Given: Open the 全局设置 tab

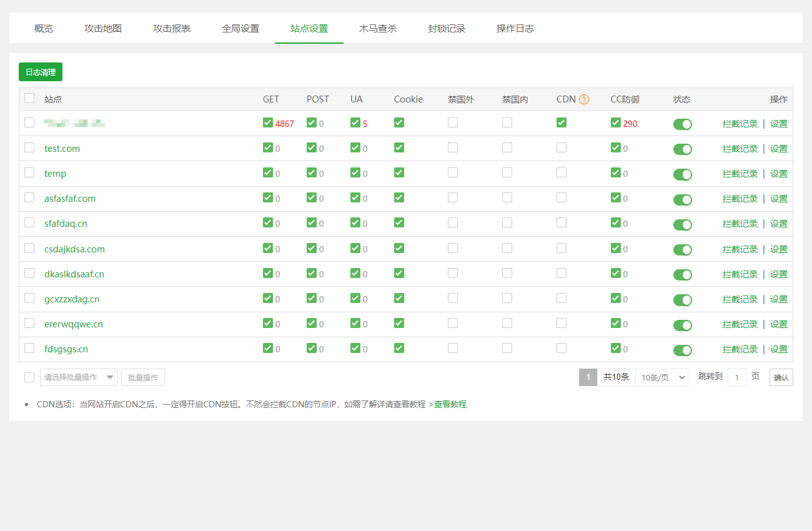Looking at the screenshot, I should (240, 29).
